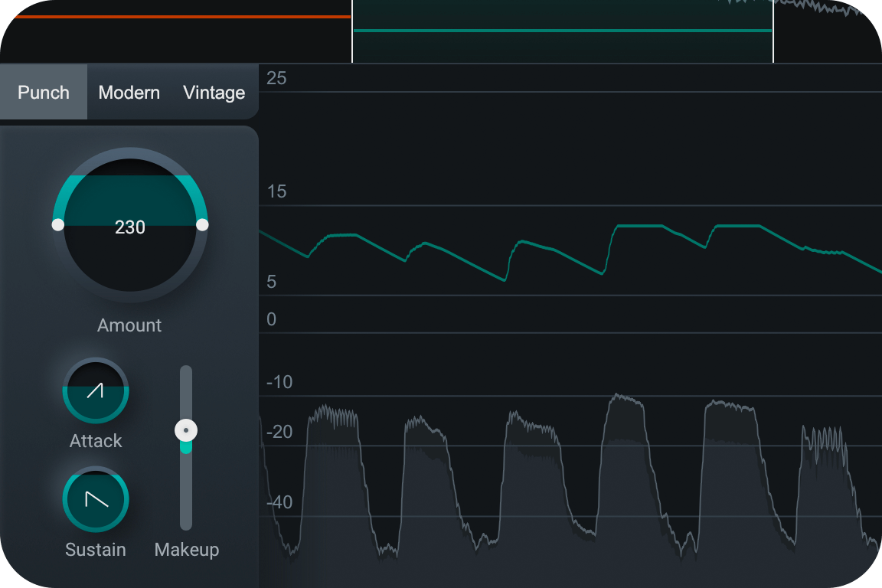Click the teal threshold line in the top band
882x588 pixels.
563,31
